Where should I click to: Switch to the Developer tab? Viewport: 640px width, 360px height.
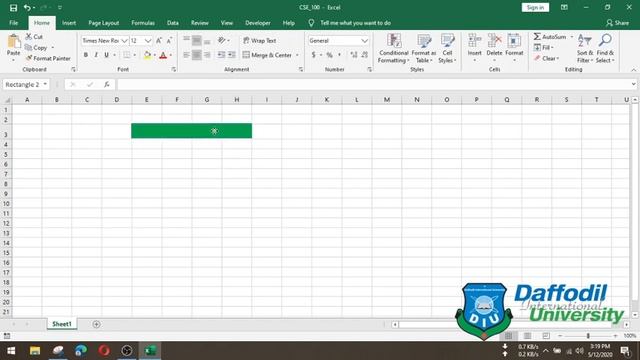point(258,23)
